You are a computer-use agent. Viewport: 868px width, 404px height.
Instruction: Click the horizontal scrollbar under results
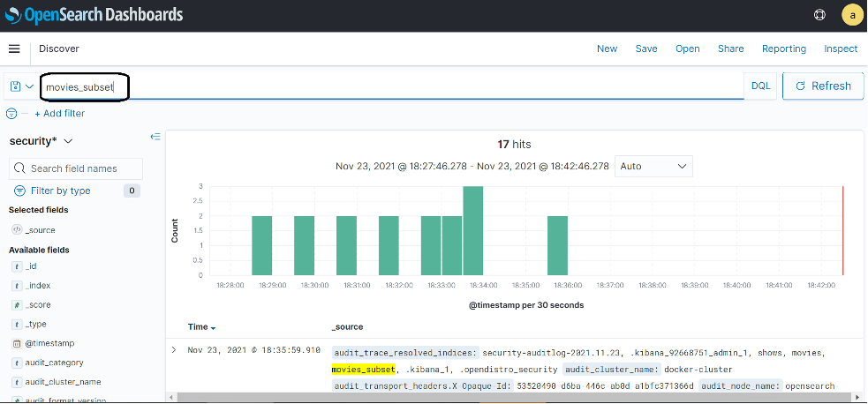514,397
